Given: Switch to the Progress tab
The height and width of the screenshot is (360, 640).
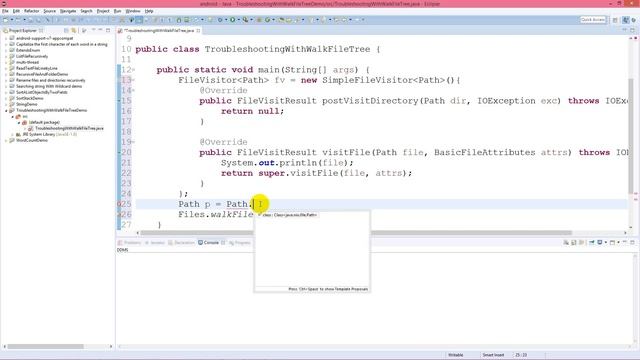Looking at the screenshot, I should click(x=240, y=243).
